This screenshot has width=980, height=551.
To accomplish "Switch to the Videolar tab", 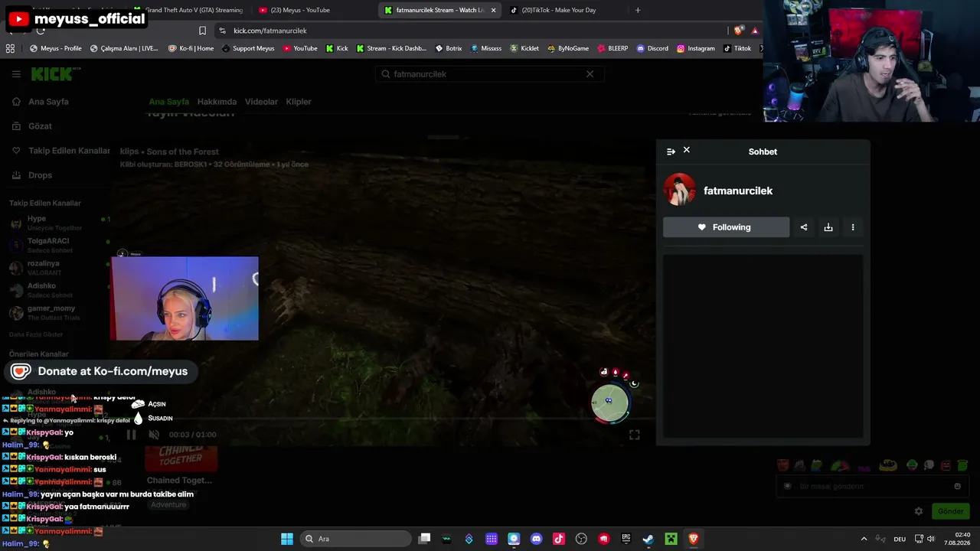I will tap(261, 102).
